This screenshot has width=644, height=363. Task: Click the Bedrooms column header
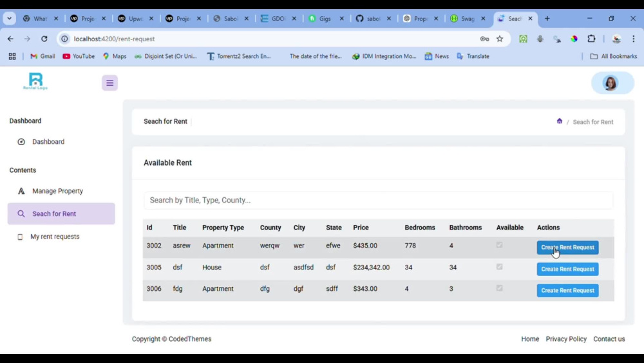pyautogui.click(x=420, y=228)
